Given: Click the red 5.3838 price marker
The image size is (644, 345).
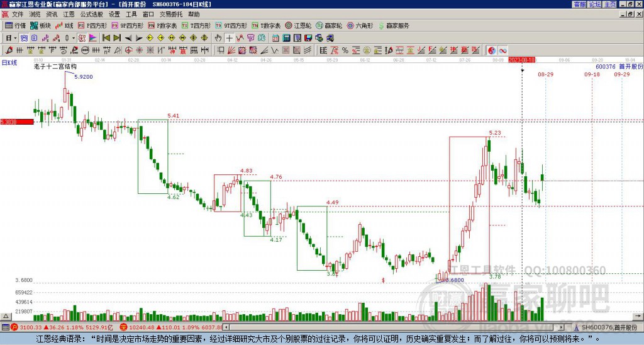Looking at the screenshot, I should pyautogui.click(x=17, y=122).
